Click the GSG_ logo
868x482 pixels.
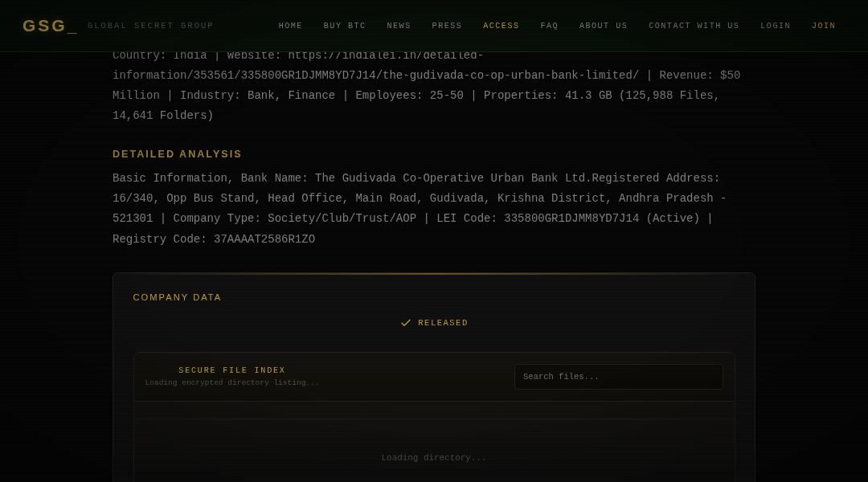(x=50, y=26)
